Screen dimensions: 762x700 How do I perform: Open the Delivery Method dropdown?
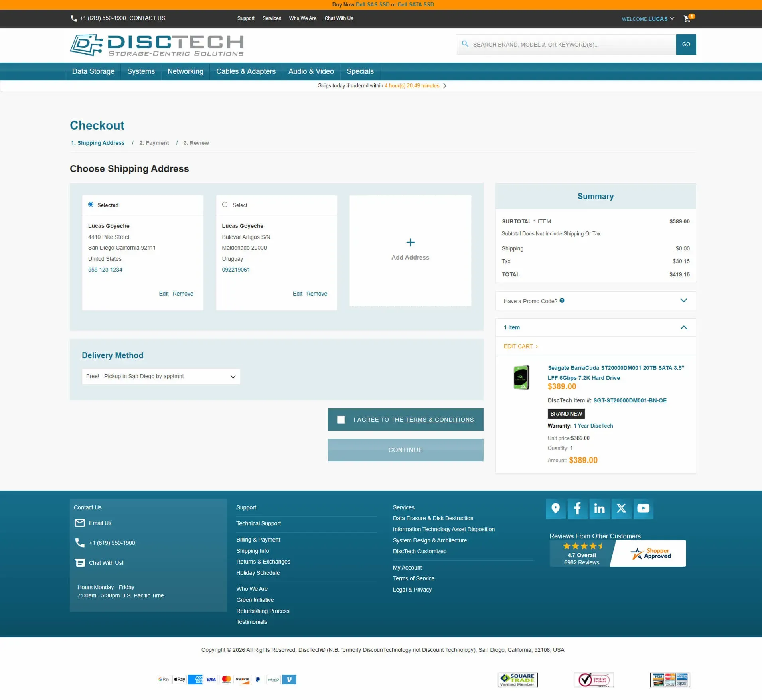[161, 377]
